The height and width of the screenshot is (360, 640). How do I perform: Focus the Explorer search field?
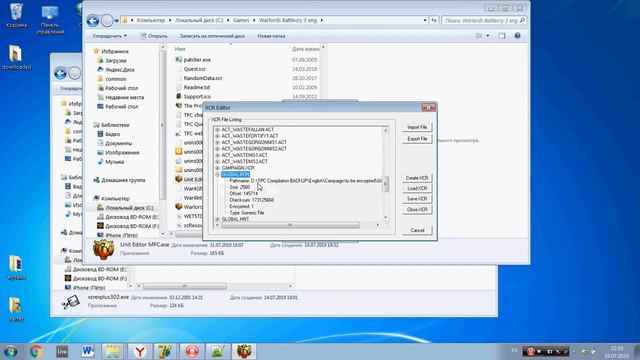(x=484, y=20)
